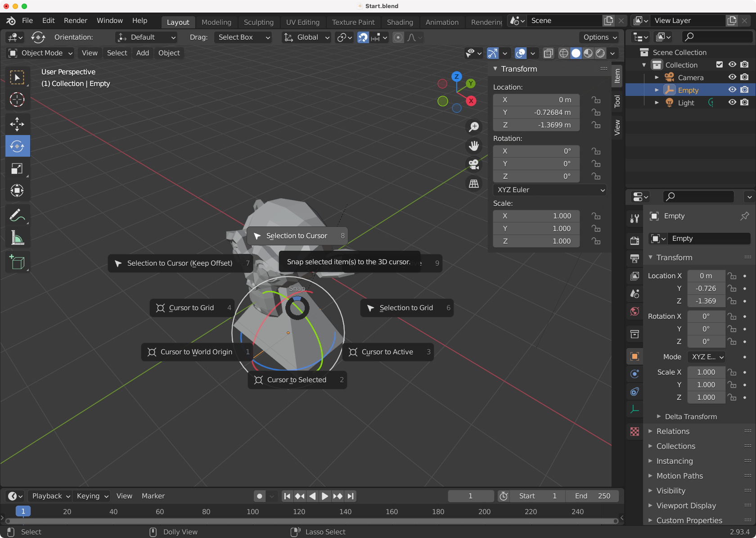Screen dimensions: 756x538
Task: Click the End frame field in timeline
Action: click(x=592, y=496)
